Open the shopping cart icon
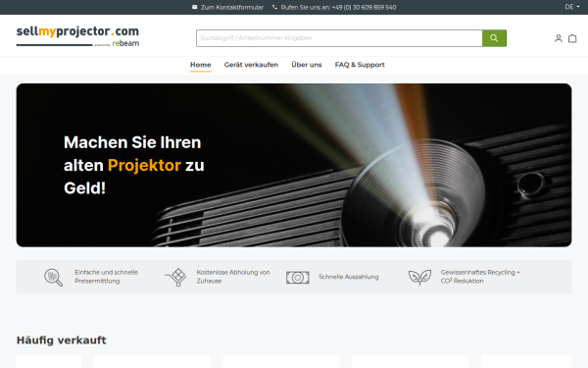The height and width of the screenshot is (368, 588). coord(572,38)
